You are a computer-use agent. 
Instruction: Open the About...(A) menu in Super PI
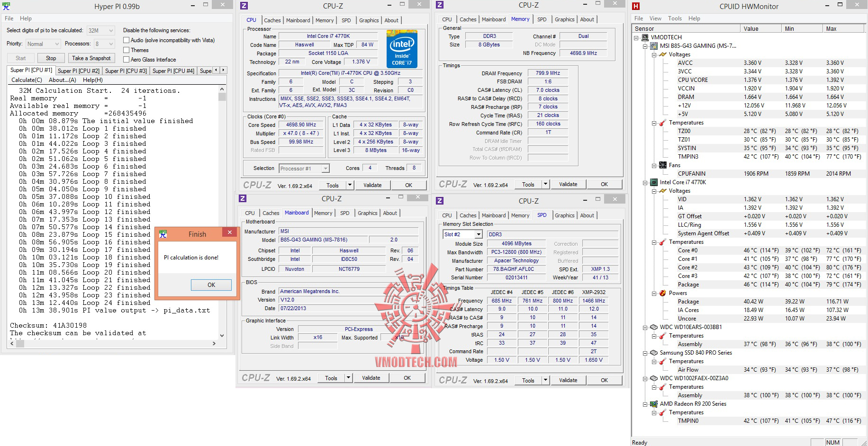point(63,80)
